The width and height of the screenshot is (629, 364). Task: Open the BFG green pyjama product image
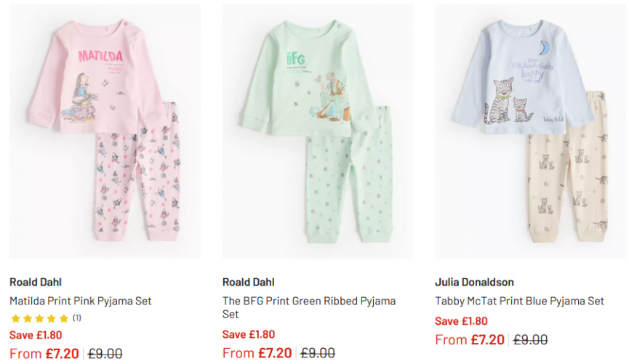318,131
